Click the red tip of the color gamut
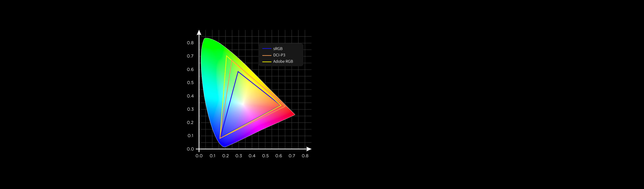Image resolution: width=644 pixels, height=189 pixels. click(x=294, y=115)
